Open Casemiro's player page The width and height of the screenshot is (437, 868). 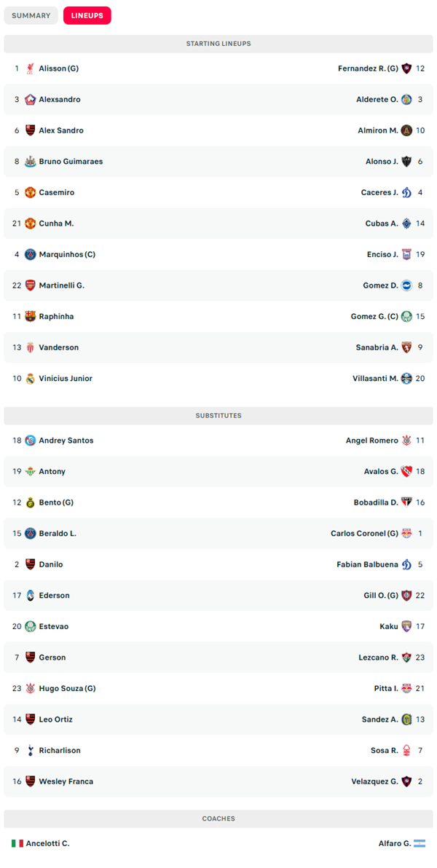pyautogui.click(x=57, y=193)
